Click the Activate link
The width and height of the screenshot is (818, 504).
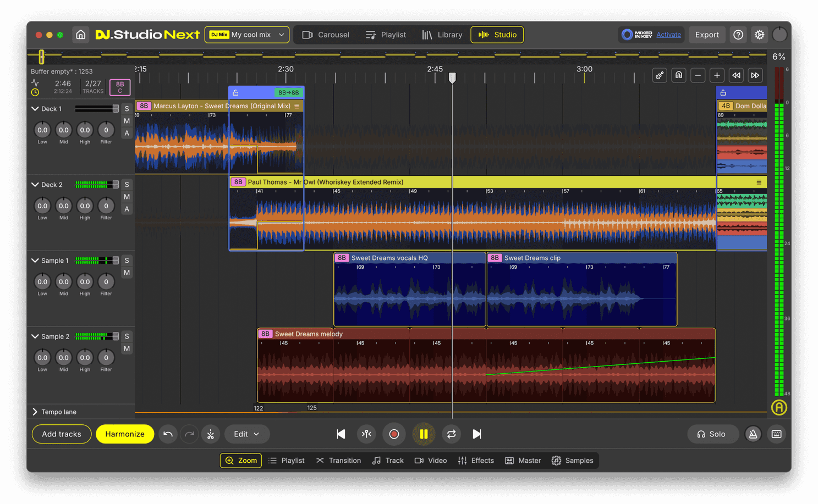pos(668,35)
